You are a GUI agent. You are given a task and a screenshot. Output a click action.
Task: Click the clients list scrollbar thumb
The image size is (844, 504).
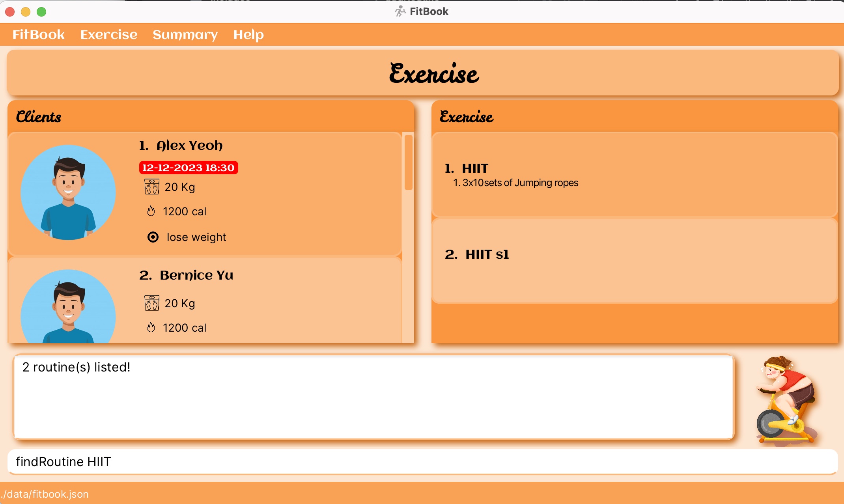click(409, 162)
